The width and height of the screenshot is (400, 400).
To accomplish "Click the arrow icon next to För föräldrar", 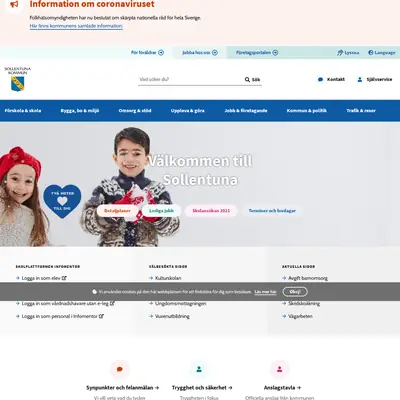I will 161,52.
